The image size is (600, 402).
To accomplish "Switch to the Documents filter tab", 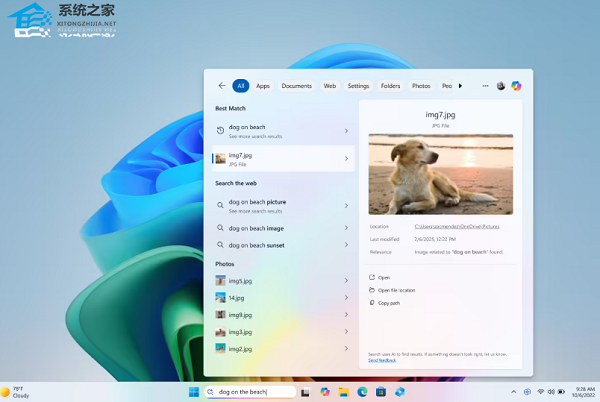I will click(x=297, y=86).
